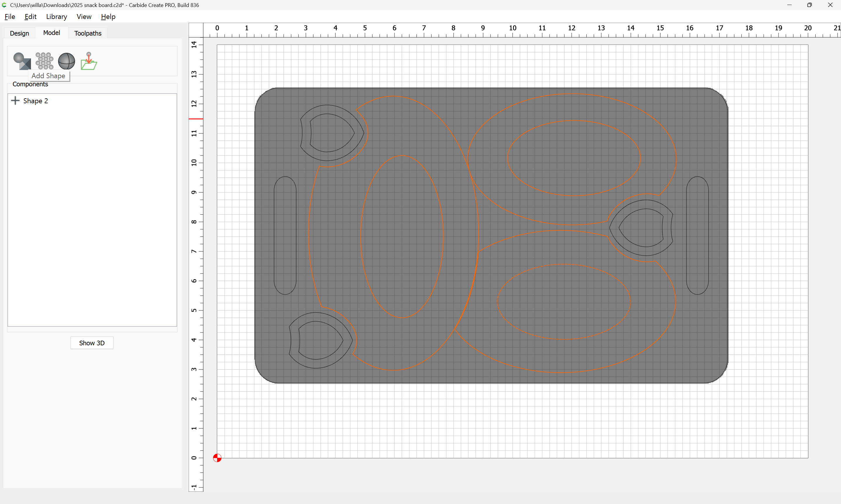The height and width of the screenshot is (504, 841).
Task: Click inside the tall center orange ellipse
Action: click(402, 237)
